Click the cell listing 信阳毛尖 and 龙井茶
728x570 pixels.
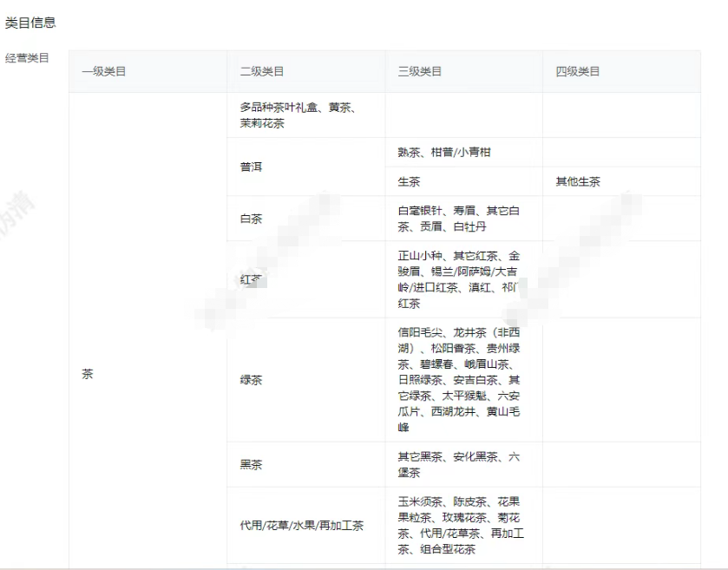coord(458,380)
